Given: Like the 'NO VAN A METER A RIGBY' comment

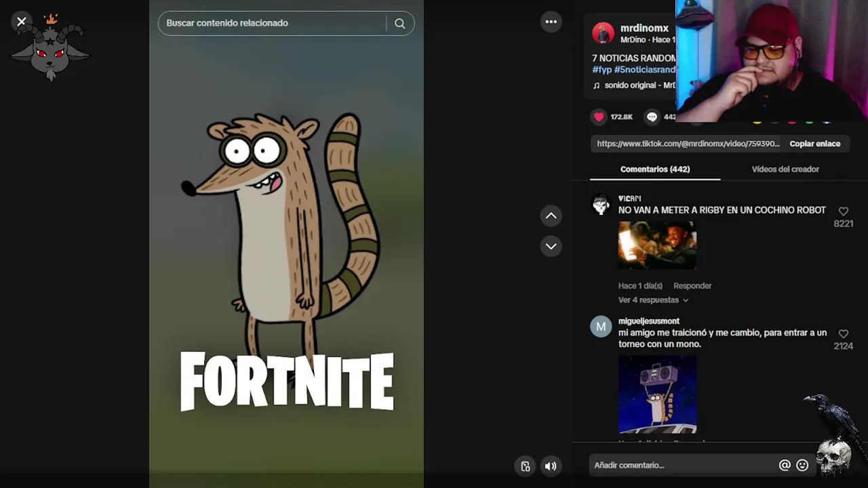Looking at the screenshot, I should [x=843, y=211].
